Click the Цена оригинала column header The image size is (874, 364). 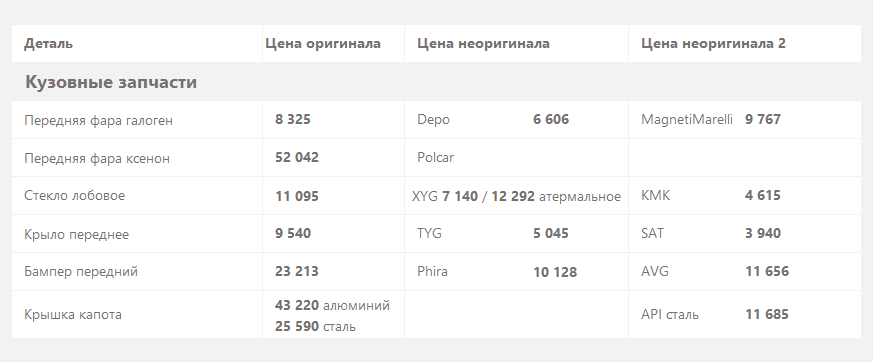(323, 43)
